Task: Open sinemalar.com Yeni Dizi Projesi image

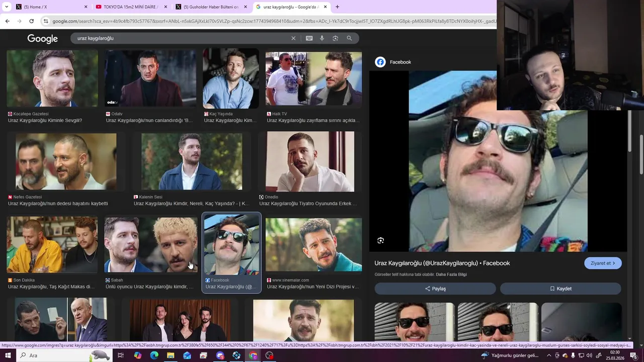Action: pyautogui.click(x=313, y=245)
